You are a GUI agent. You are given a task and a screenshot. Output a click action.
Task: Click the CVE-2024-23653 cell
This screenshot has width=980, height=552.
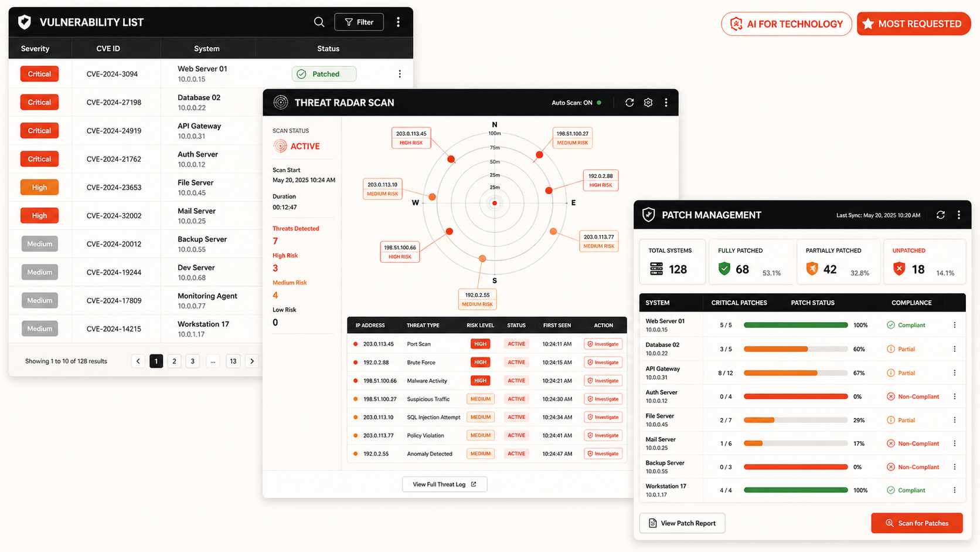[114, 188]
